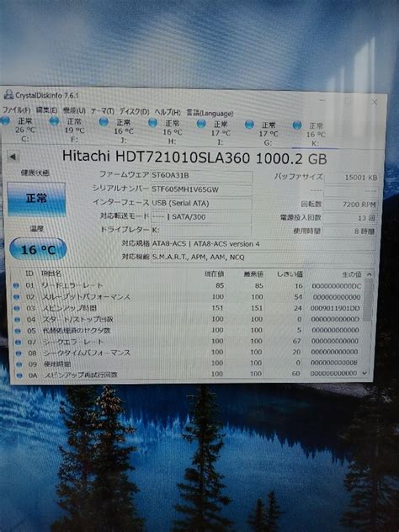Open the ディスク(D) menu

[135, 112]
